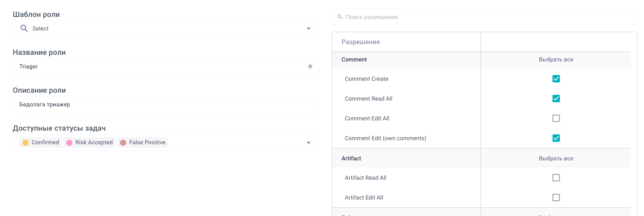Enable the Artifact Edit All permission
644x216 pixels.
click(556, 197)
